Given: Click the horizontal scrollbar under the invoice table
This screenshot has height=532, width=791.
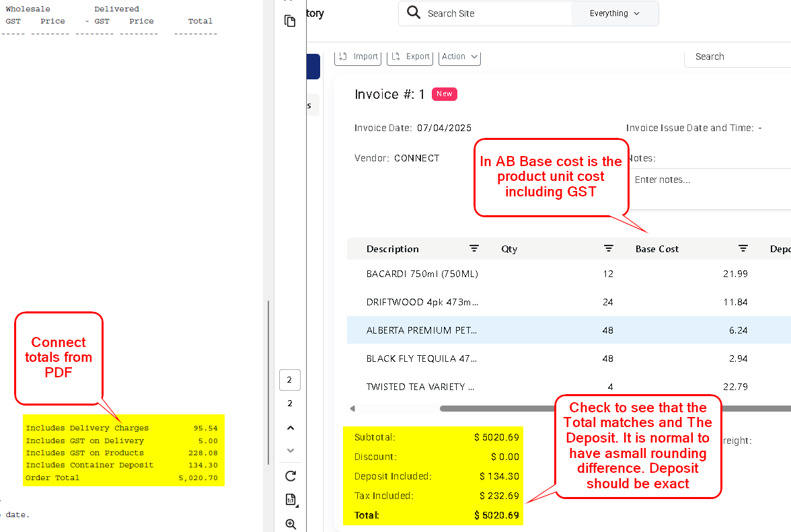Looking at the screenshot, I should coord(497,408).
